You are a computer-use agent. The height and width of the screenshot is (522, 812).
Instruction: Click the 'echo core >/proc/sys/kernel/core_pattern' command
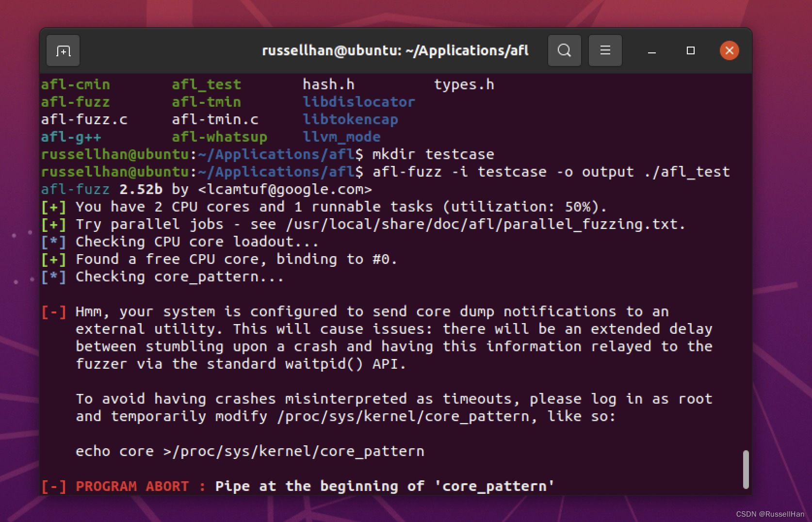[250, 451]
